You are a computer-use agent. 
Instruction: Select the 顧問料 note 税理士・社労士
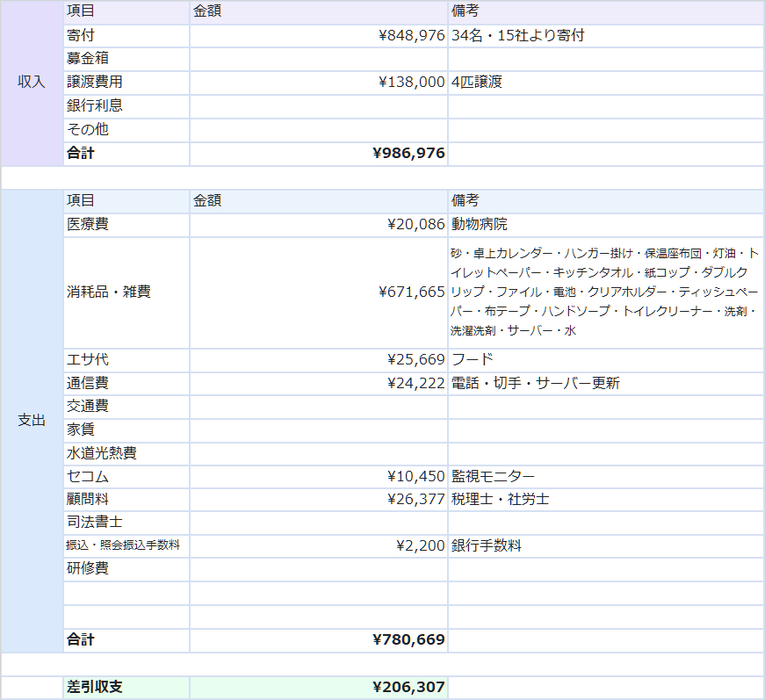pos(605,500)
